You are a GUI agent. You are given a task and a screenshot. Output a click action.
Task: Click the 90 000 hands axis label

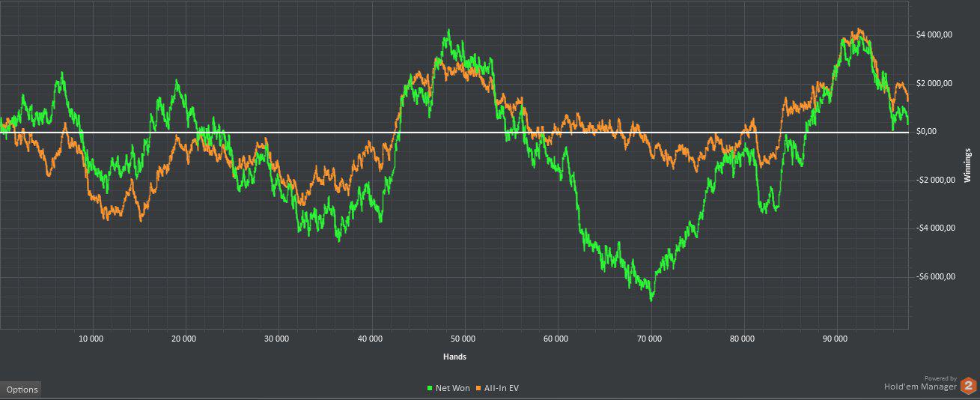coord(835,339)
